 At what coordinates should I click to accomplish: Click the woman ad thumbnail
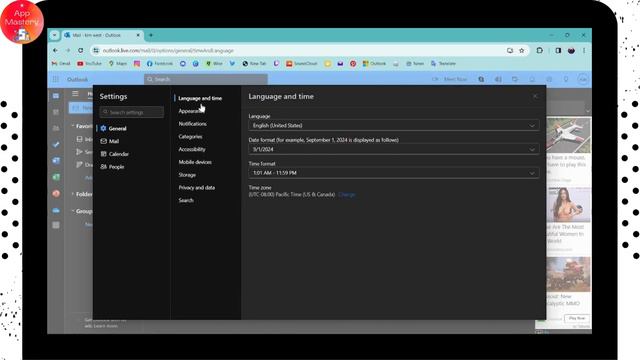click(568, 204)
